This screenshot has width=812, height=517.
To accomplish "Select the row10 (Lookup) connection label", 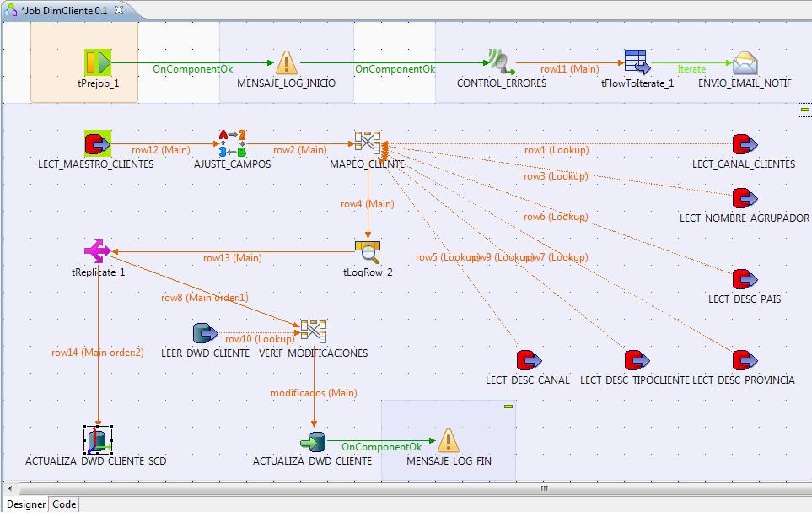I will tap(260, 339).
